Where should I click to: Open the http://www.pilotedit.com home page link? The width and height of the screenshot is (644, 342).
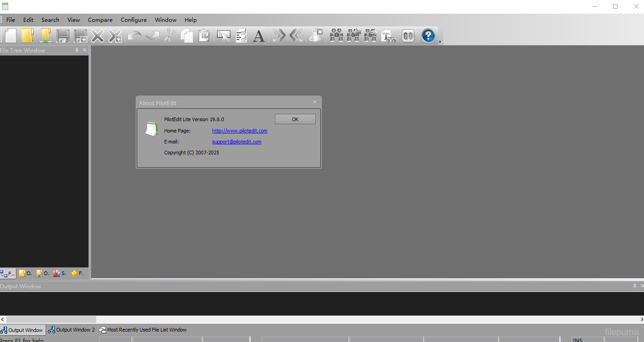tap(240, 131)
